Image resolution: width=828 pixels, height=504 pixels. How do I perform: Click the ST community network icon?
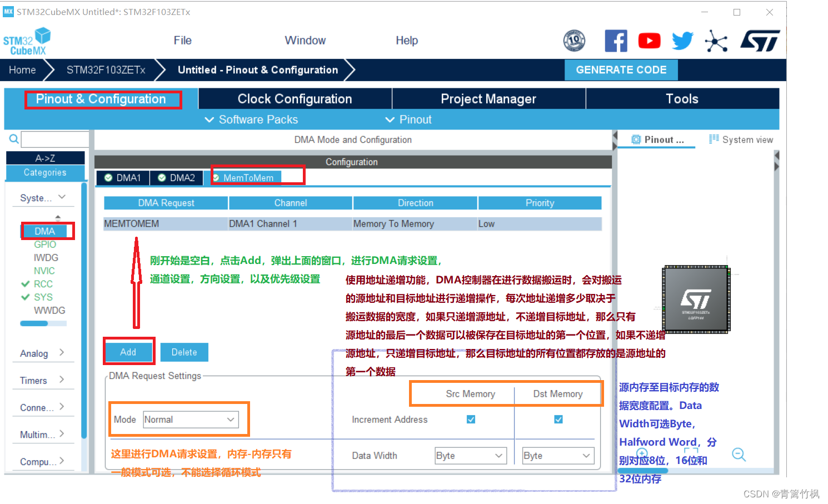pyautogui.click(x=716, y=41)
